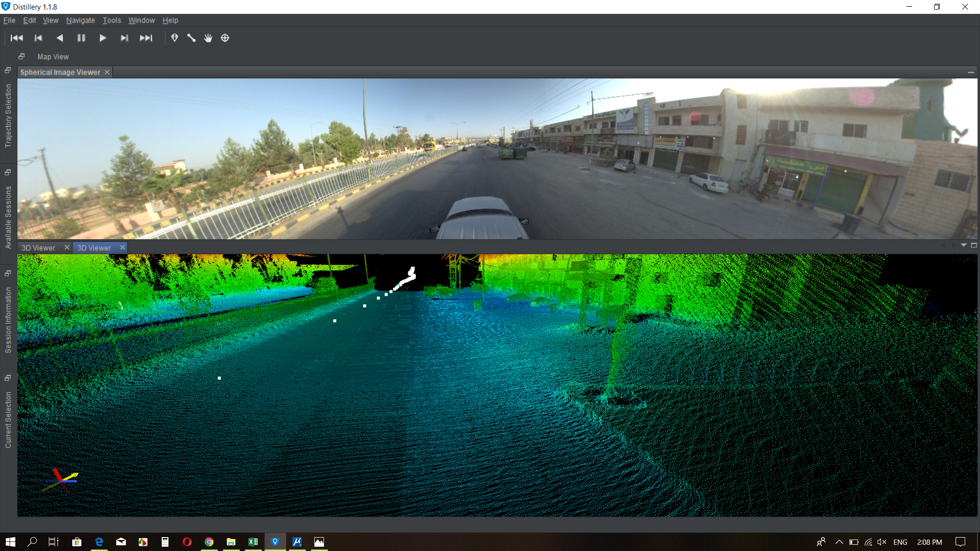980x551 pixels.
Task: Click the crosshair target tool
Action: point(225,38)
